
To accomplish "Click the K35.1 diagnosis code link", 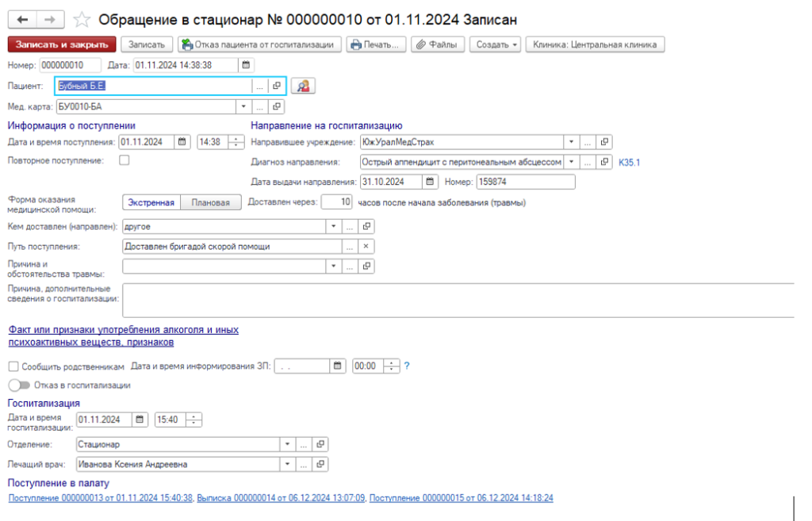I will 629,163.
